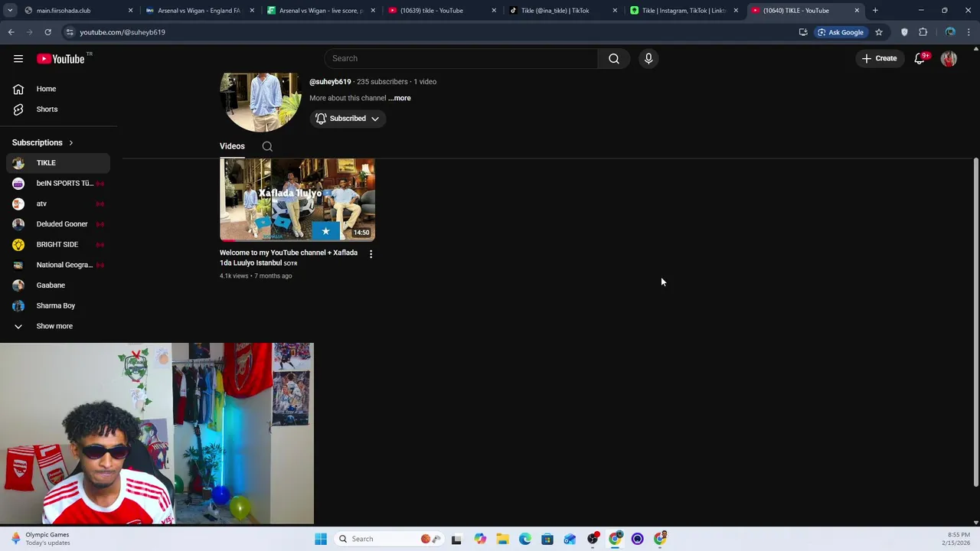Click the channel search magnifier icon
The width and height of the screenshot is (980, 551).
click(x=267, y=146)
